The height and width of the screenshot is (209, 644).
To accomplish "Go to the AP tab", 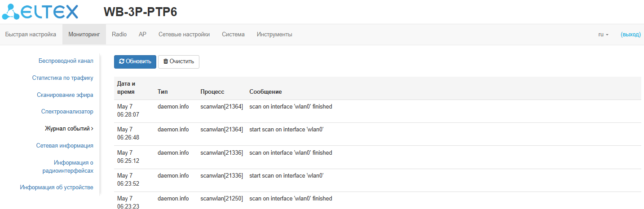I will tap(142, 35).
